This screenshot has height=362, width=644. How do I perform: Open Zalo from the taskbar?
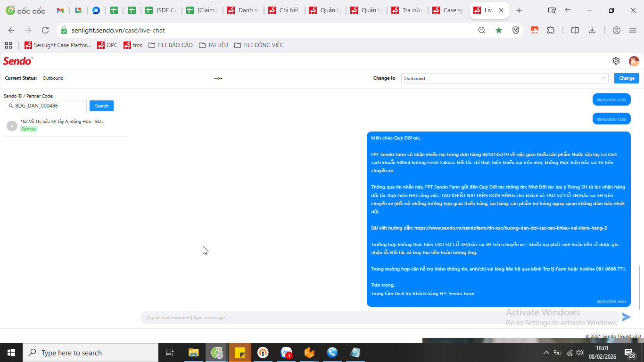286,353
